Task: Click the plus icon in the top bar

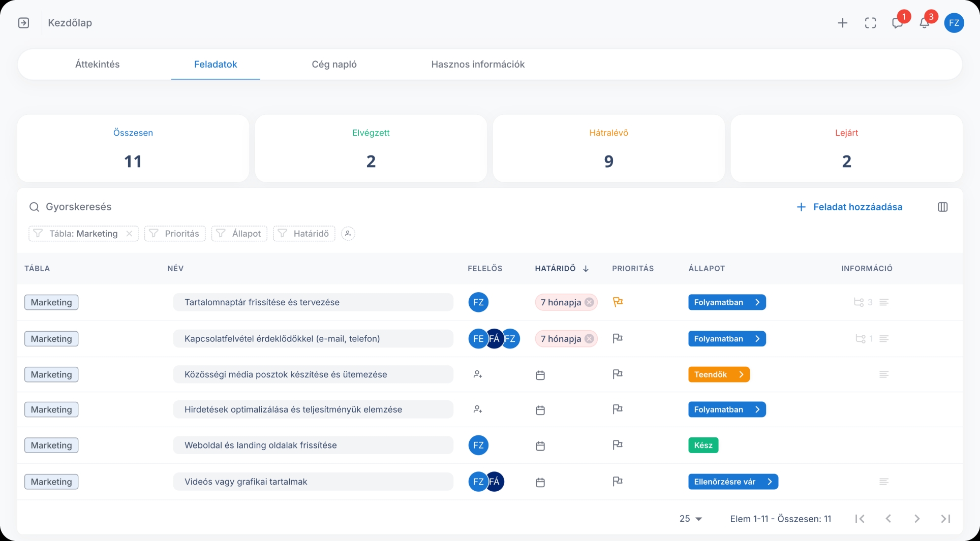Action: point(842,23)
